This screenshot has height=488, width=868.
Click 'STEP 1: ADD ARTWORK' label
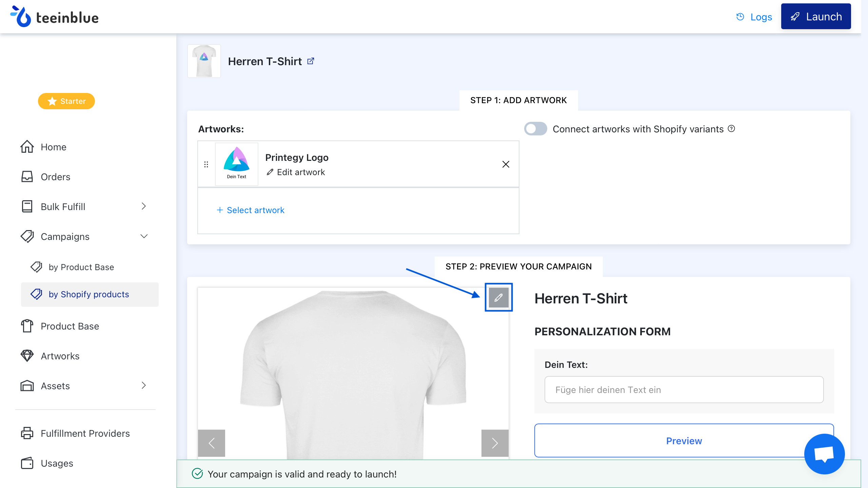point(518,100)
